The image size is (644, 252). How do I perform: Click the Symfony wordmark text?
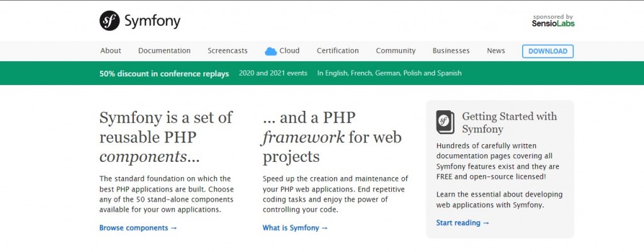pyautogui.click(x=152, y=21)
